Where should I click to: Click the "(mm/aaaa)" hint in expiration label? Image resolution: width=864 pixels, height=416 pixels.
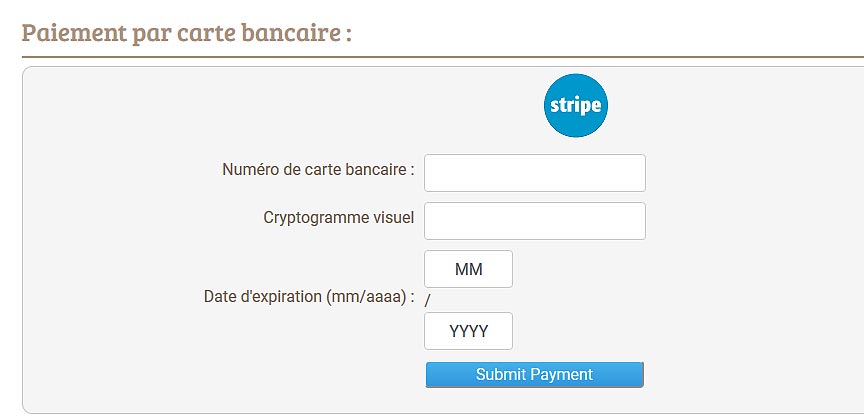click(372, 297)
